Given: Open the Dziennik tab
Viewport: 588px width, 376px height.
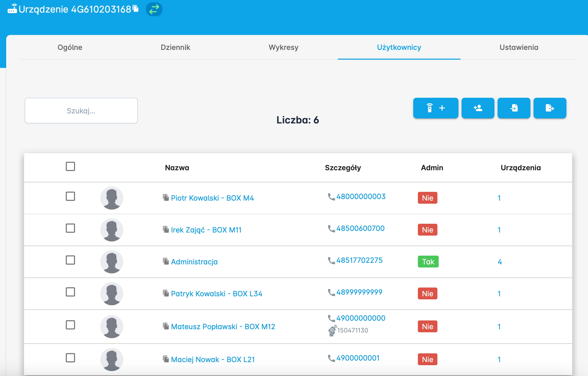Looking at the screenshot, I should (x=175, y=47).
